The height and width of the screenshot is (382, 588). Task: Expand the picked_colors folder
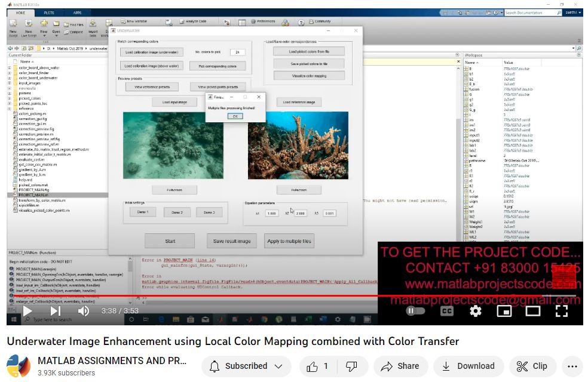click(x=10, y=98)
